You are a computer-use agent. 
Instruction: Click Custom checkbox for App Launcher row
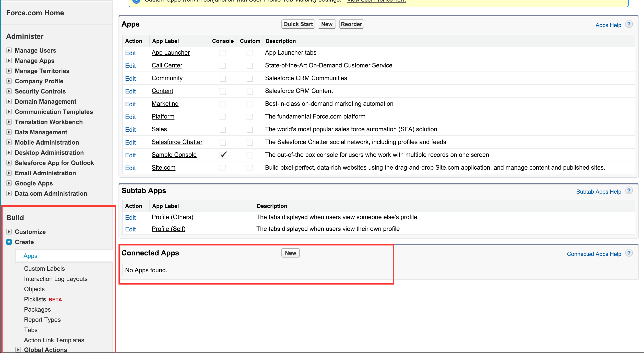tap(249, 53)
